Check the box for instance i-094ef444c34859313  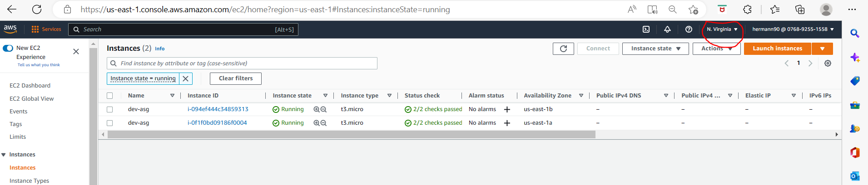(109, 109)
